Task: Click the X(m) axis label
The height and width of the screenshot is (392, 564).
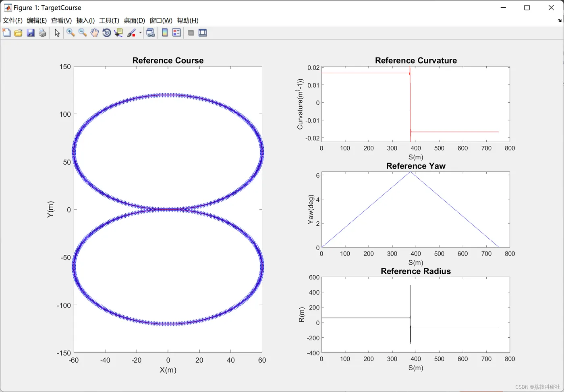Action: click(x=168, y=370)
